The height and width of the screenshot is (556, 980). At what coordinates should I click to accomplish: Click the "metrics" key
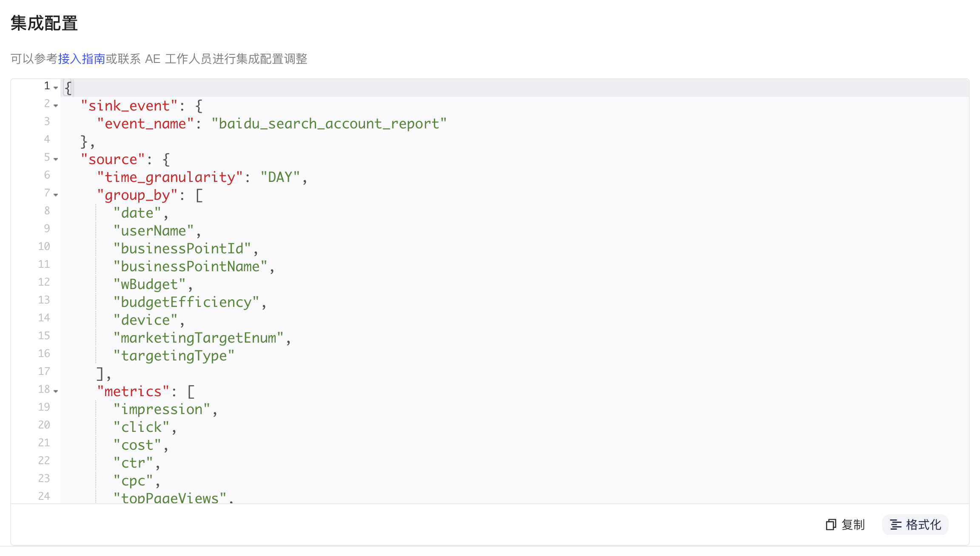(133, 391)
